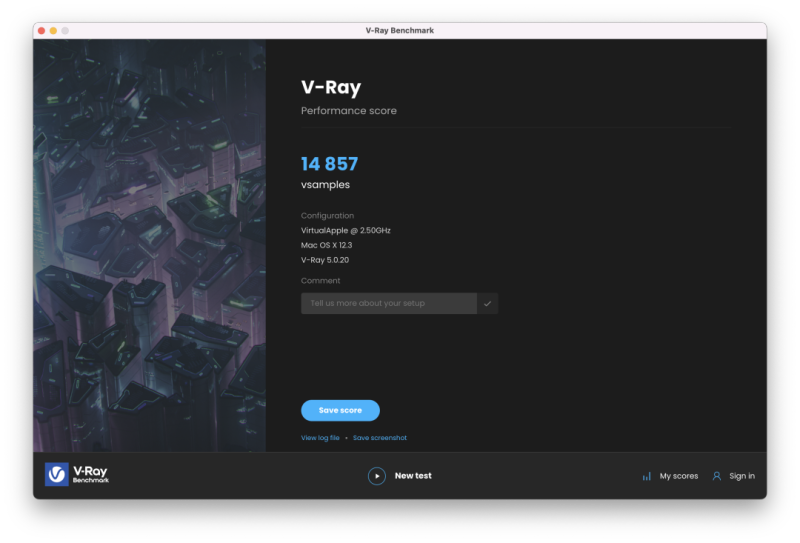Click the rendered city artwork image
Viewport: 800px width, 543px height.
tap(149, 245)
